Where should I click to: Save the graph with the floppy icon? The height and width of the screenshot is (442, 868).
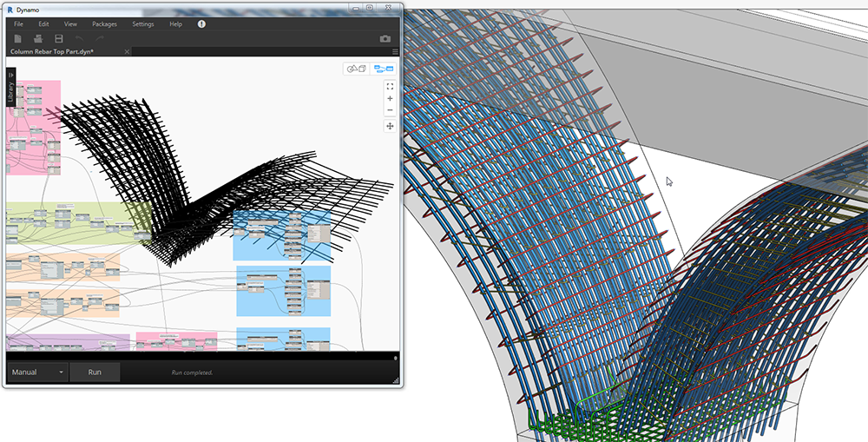59,39
